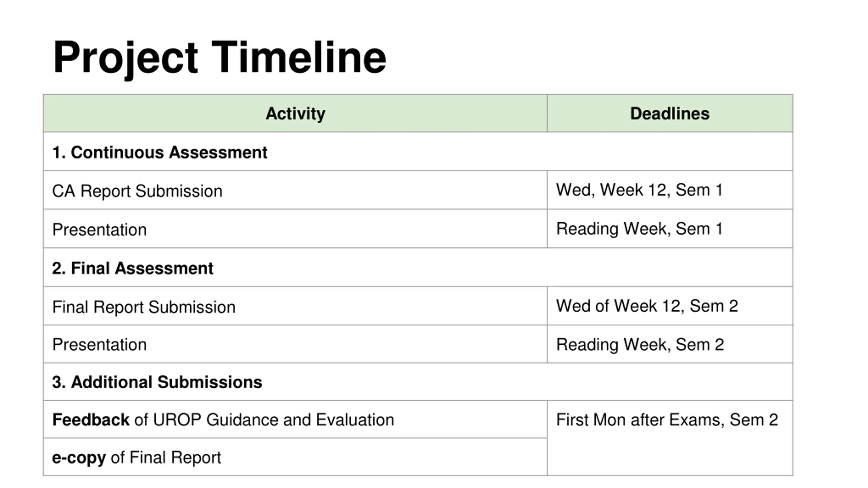Screen dimensions: 868x488
Task: Click the Reading Week, Sem 1 cell
Action: click(x=670, y=229)
